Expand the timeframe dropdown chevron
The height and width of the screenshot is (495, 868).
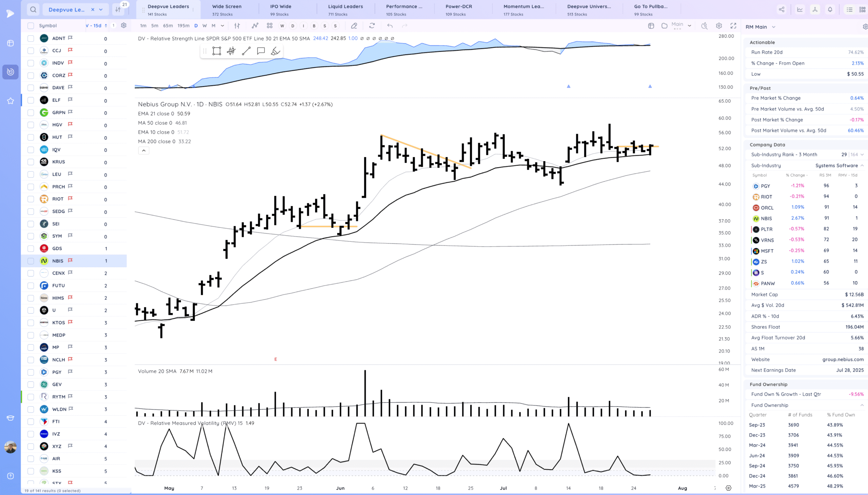pos(222,25)
